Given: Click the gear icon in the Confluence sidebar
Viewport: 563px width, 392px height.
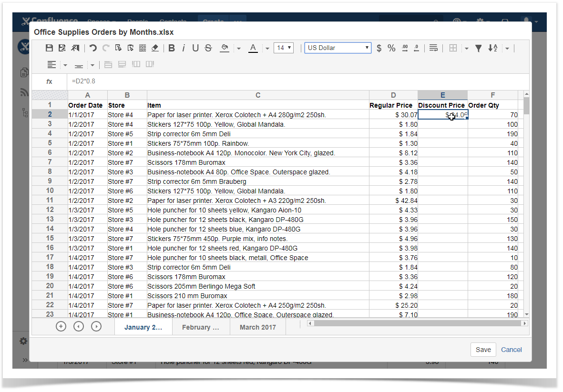Looking at the screenshot, I should tap(23, 341).
